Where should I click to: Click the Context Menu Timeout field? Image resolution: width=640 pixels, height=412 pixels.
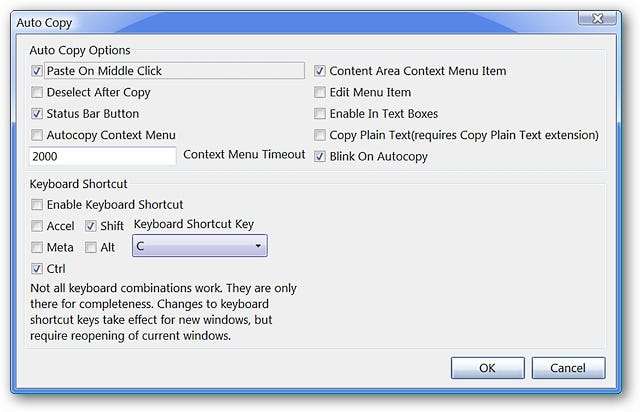(x=103, y=157)
